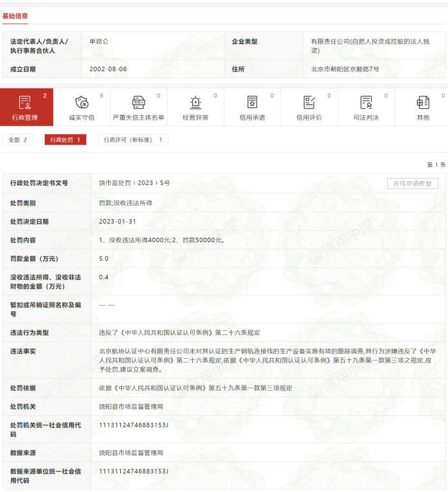
Task: Select the 其他 category icon
Action: coord(423,102)
